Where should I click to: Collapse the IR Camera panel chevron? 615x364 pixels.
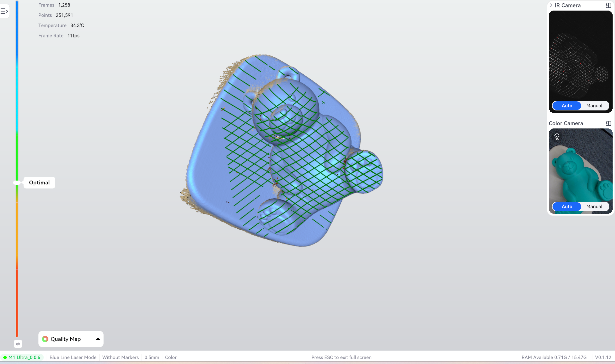click(x=551, y=5)
